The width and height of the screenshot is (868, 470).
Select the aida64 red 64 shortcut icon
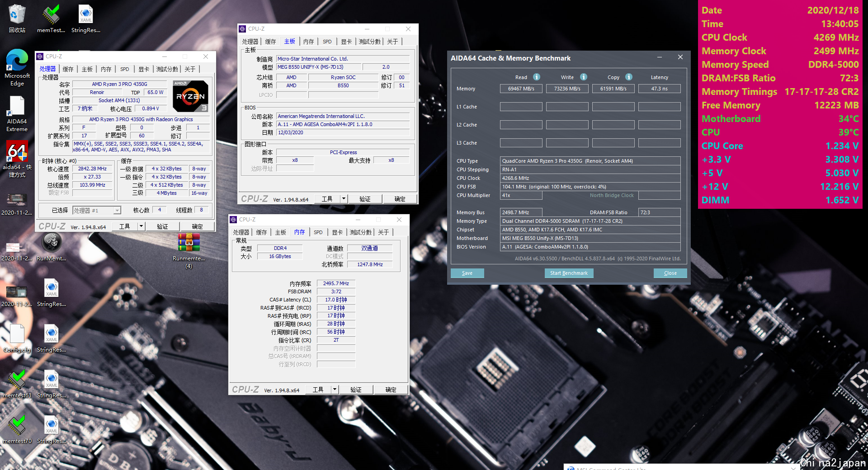click(17, 151)
